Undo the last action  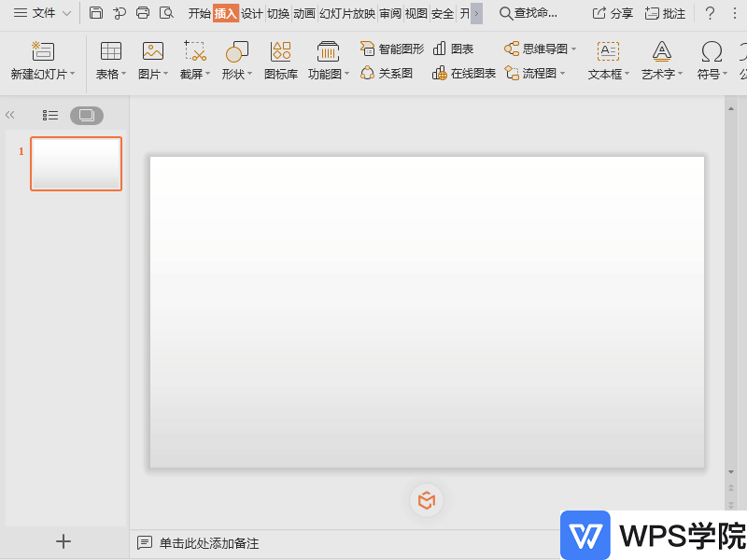pos(120,13)
